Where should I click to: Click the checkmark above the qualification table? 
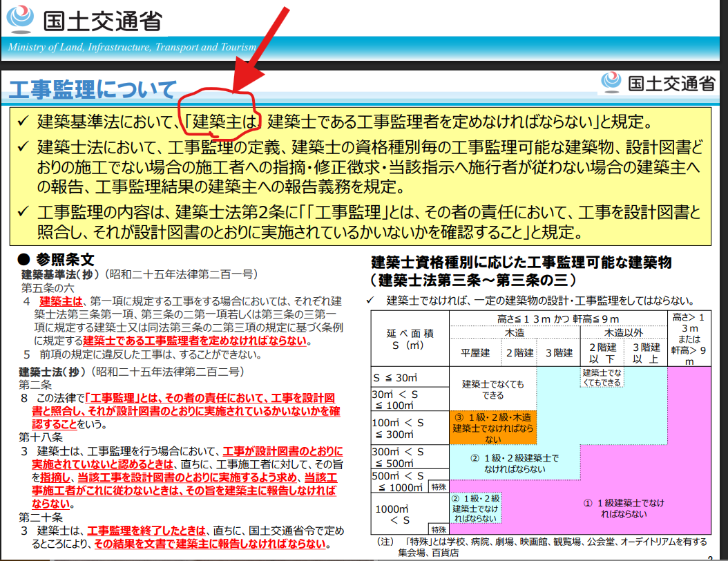click(371, 300)
